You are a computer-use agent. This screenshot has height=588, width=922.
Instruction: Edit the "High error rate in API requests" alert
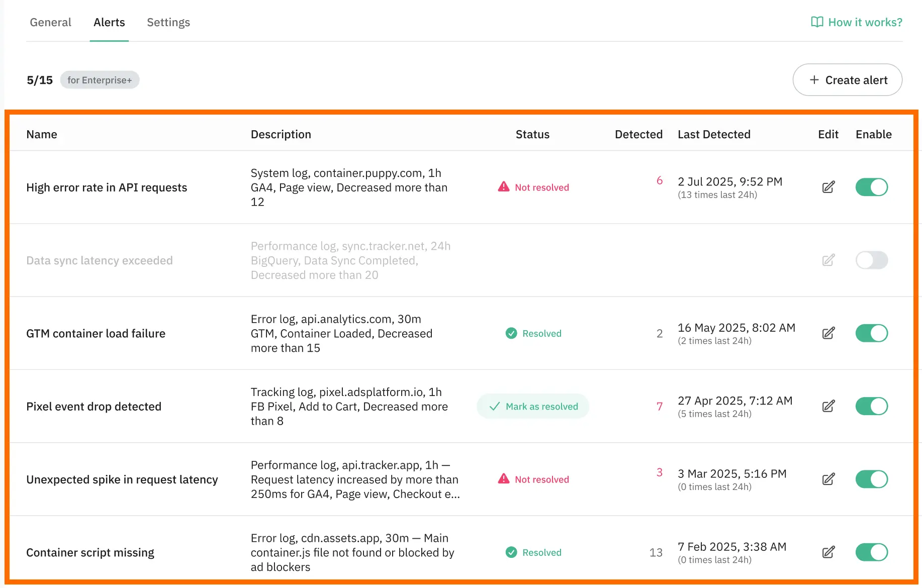(x=828, y=187)
